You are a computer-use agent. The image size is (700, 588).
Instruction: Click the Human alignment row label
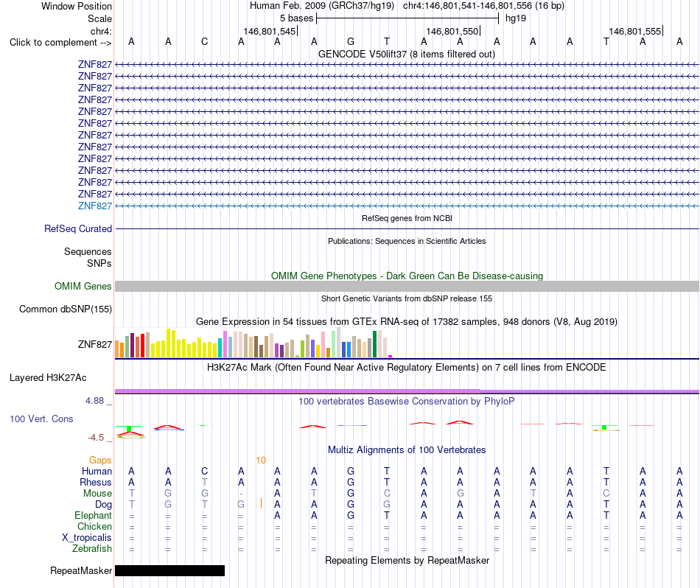97,471
